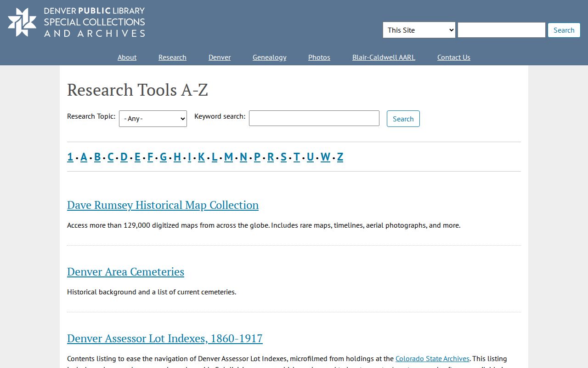Viewport: 588px width, 368px height.
Task: Jump to letter E in index
Action: click(137, 157)
